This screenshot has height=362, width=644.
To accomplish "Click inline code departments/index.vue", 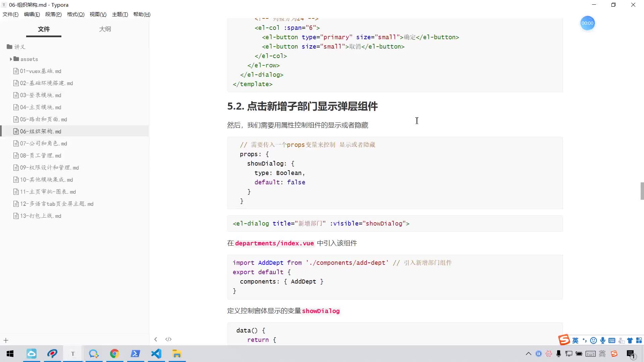I will click(274, 243).
